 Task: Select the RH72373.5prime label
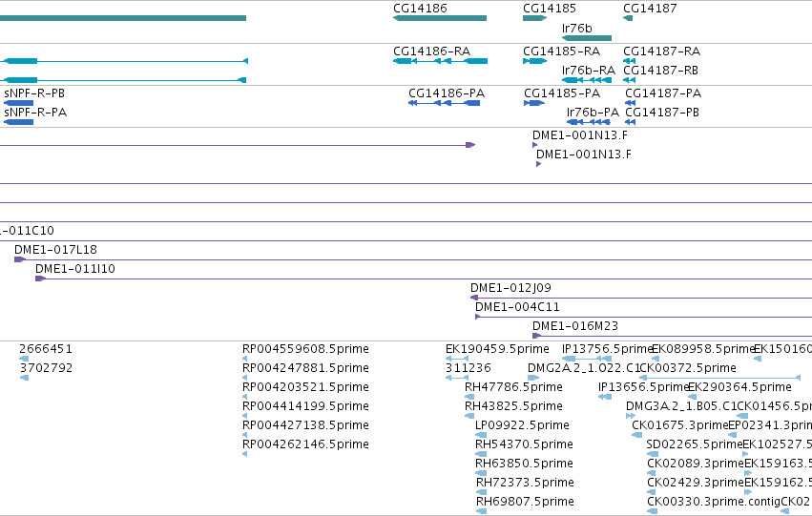[525, 483]
